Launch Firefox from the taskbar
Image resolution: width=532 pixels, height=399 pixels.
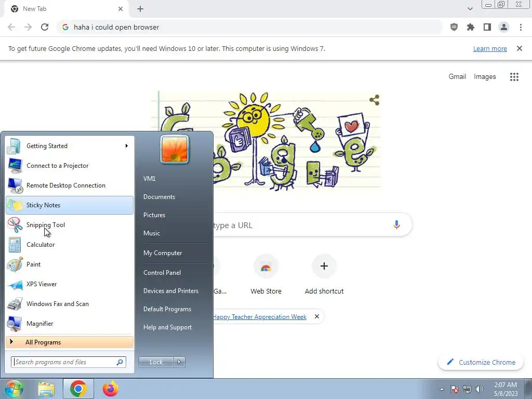[111, 389]
